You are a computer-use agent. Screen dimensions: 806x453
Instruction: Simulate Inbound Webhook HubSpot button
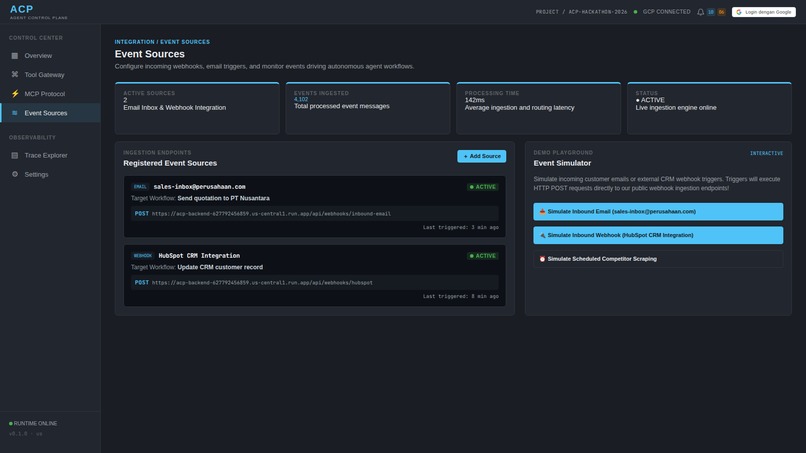(x=658, y=235)
